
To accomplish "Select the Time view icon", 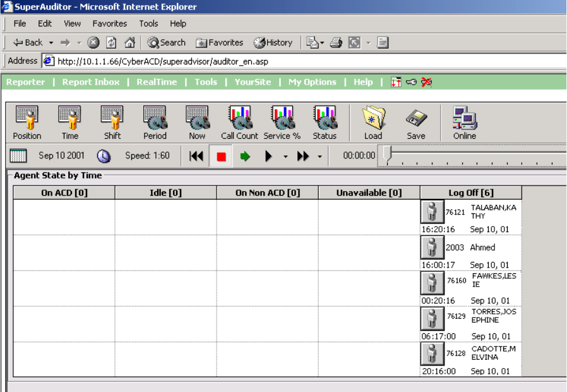I will (70, 122).
